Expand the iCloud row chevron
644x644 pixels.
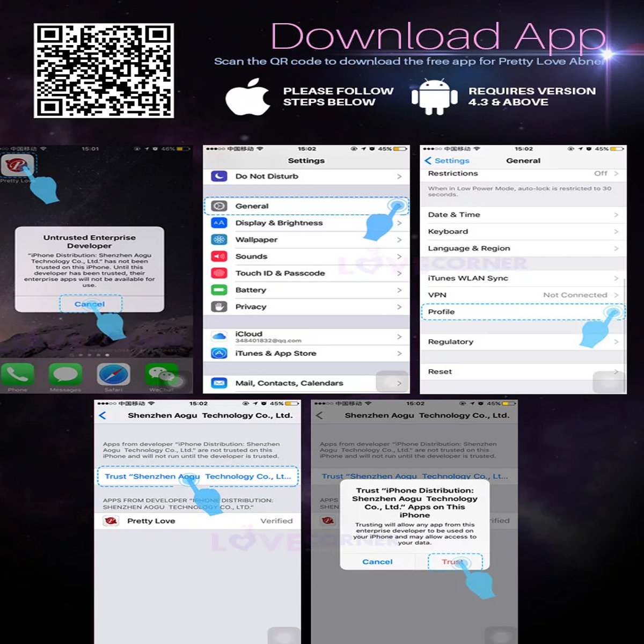tap(399, 336)
